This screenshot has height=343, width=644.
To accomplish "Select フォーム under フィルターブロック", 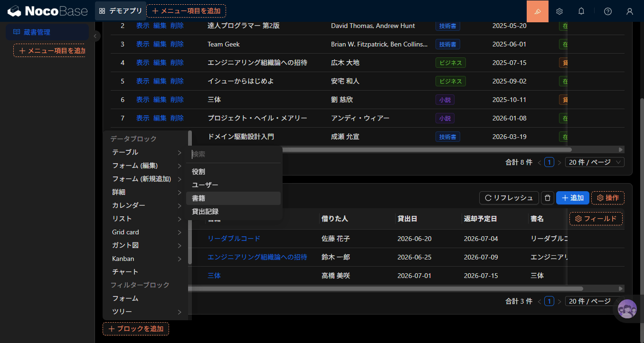I will pyautogui.click(x=146, y=298).
